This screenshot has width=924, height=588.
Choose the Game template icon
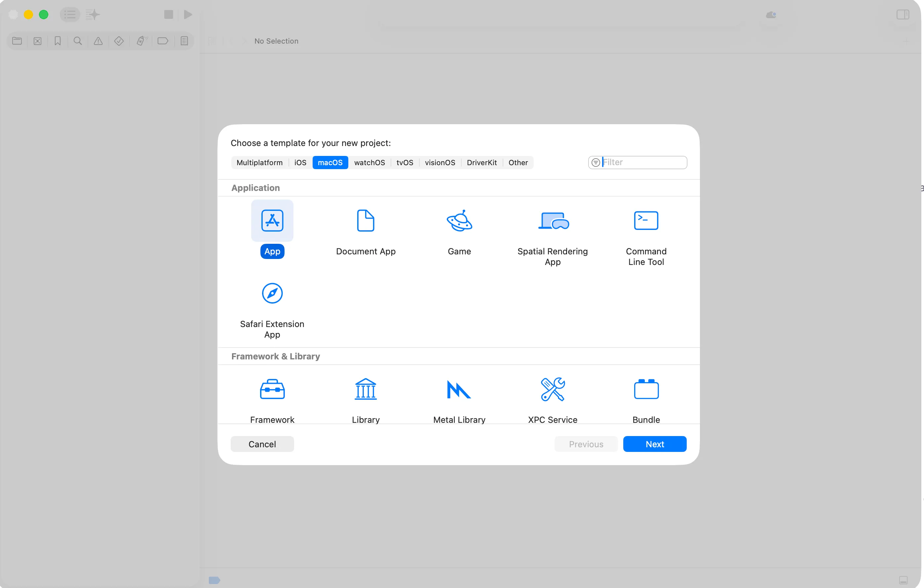click(459, 221)
